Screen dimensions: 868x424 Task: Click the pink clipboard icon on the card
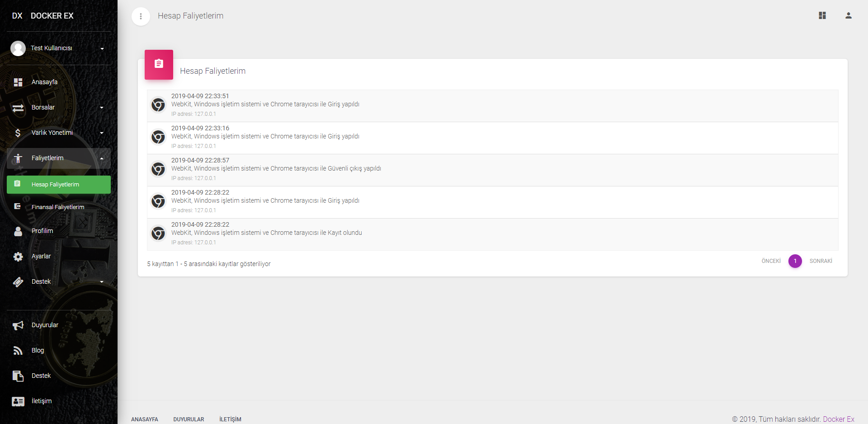click(x=159, y=64)
